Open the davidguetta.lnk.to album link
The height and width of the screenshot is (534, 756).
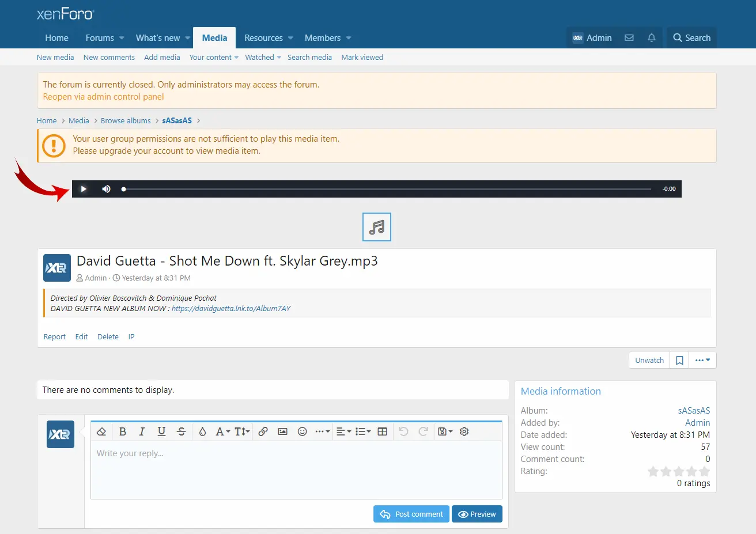pos(231,309)
